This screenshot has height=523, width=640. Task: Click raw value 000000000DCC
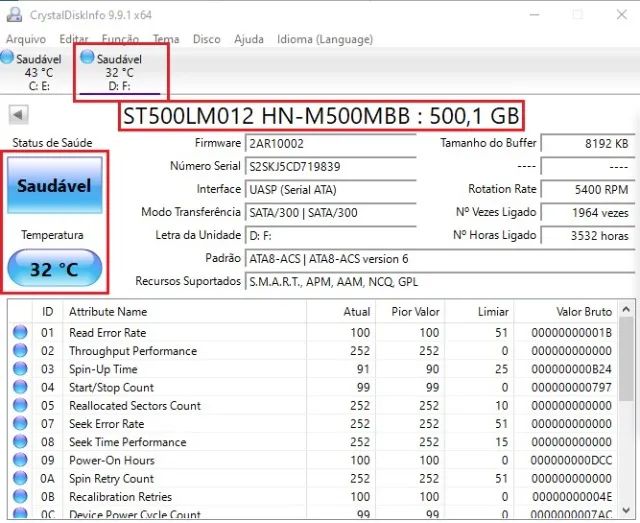pyautogui.click(x=571, y=461)
